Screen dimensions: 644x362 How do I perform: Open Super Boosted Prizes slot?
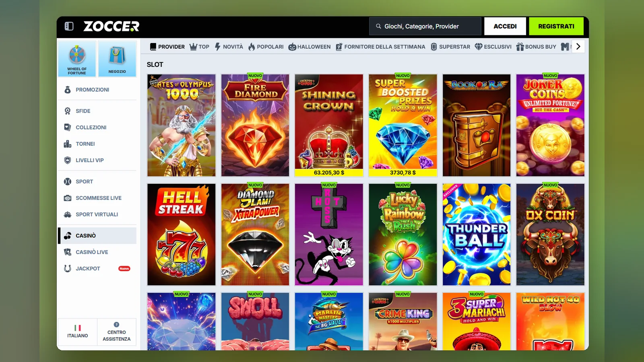tap(403, 125)
